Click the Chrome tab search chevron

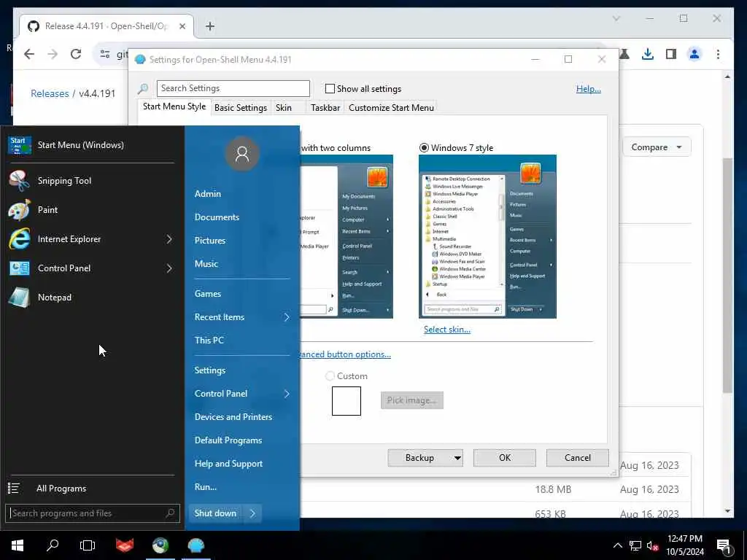point(616,18)
